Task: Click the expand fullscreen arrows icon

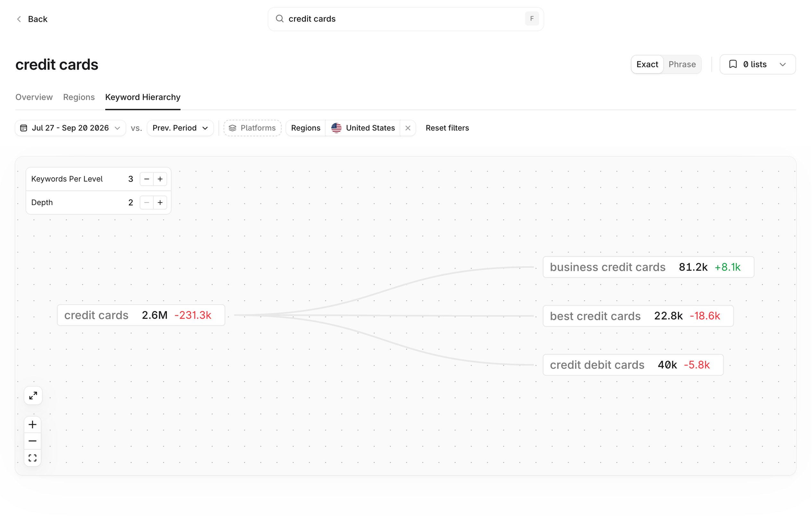Action: click(33, 396)
